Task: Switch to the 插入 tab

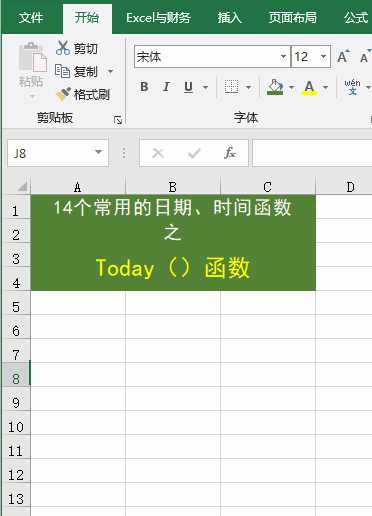Action: tap(229, 17)
